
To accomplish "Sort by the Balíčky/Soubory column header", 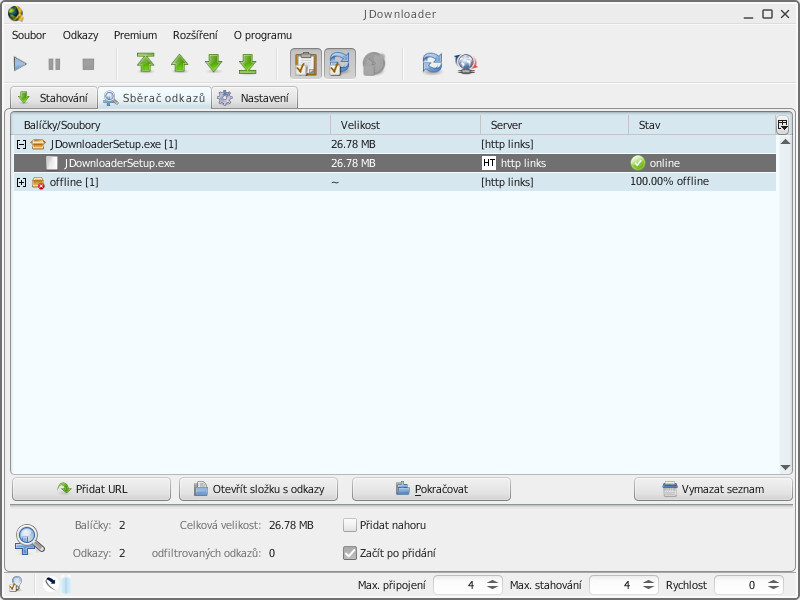I will click(x=170, y=125).
